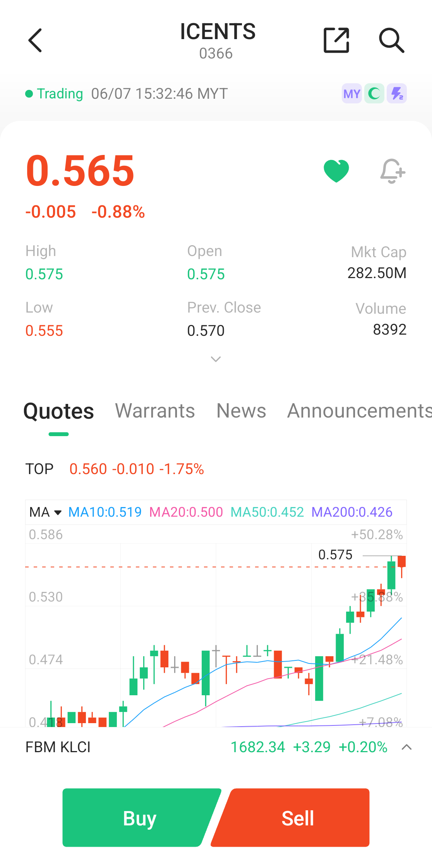Tap the Mkt Cap value 282.50M
This screenshot has width=432, height=868.
pyautogui.click(x=377, y=273)
